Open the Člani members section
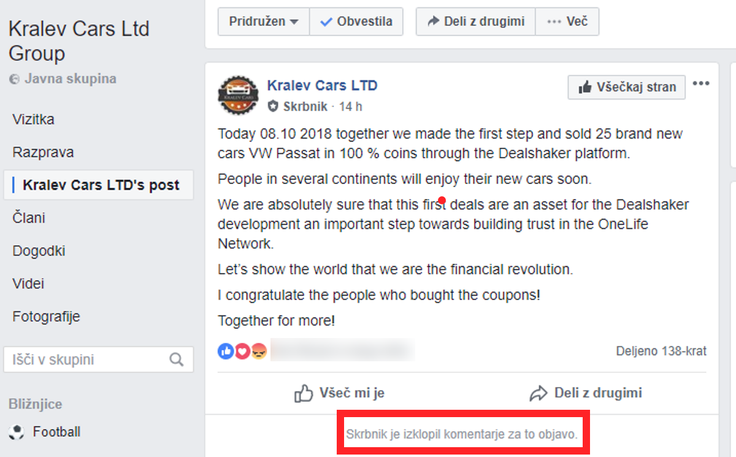 coord(29,218)
